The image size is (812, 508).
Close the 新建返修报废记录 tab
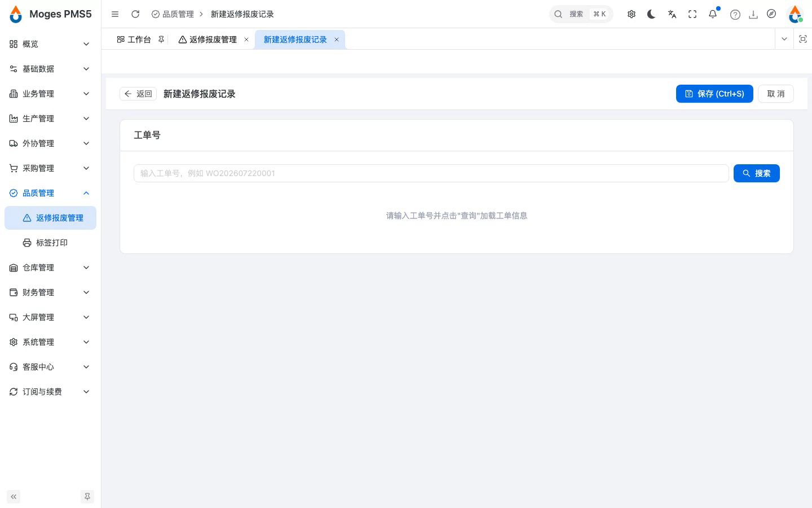(x=337, y=40)
